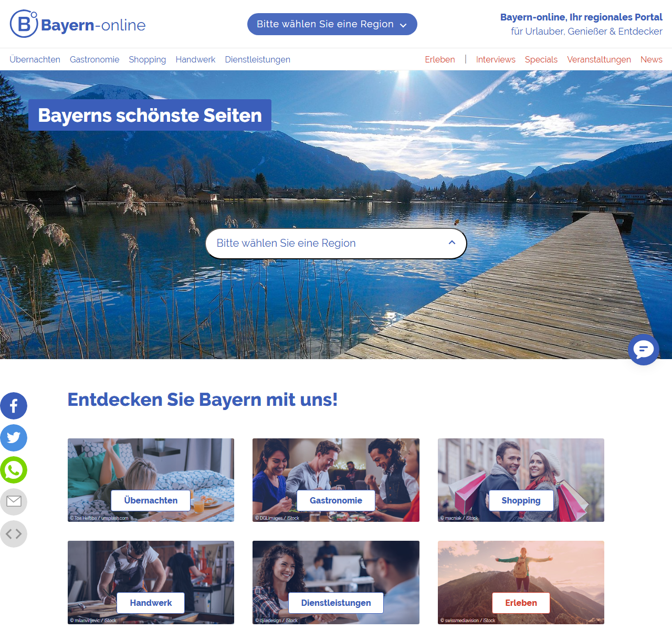Open the Veranstaltungen navigation link
The height and width of the screenshot is (630, 672).
tap(598, 59)
